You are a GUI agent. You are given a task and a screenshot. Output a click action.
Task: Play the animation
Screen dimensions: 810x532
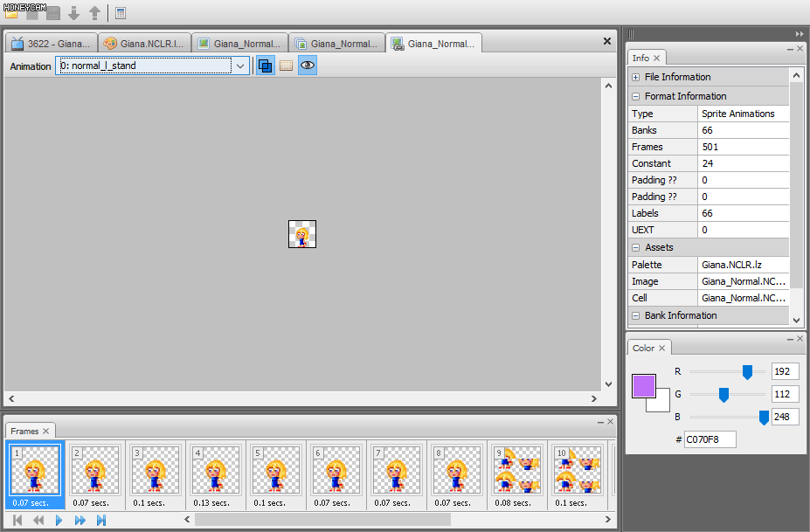point(59,520)
